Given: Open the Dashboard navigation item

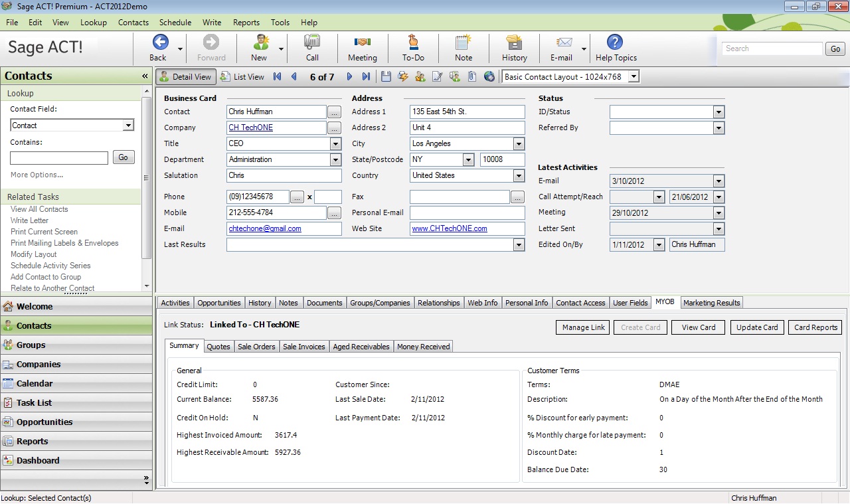Looking at the screenshot, I should pos(76,460).
